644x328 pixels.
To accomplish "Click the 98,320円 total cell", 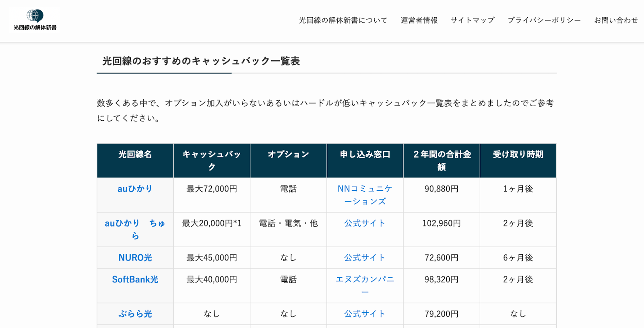I will coord(442,286).
